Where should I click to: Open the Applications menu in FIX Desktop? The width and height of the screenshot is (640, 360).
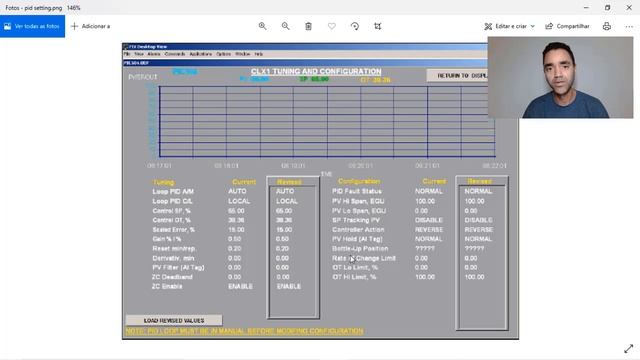[200, 54]
